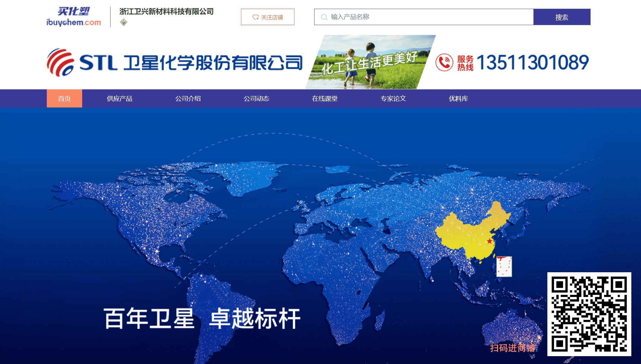Click the 浙江卫兴新材料科技有限公司 company name
Image resolution: width=641 pixels, height=364 pixels.
click(x=166, y=11)
